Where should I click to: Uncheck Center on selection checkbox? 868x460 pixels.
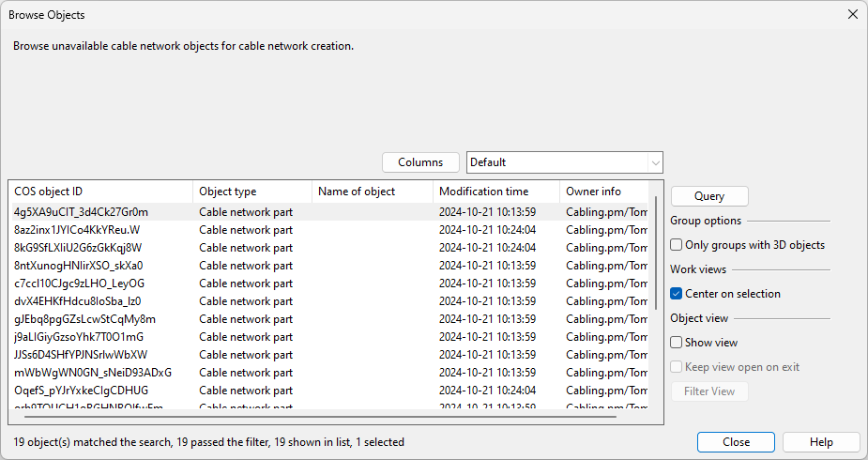click(x=677, y=294)
